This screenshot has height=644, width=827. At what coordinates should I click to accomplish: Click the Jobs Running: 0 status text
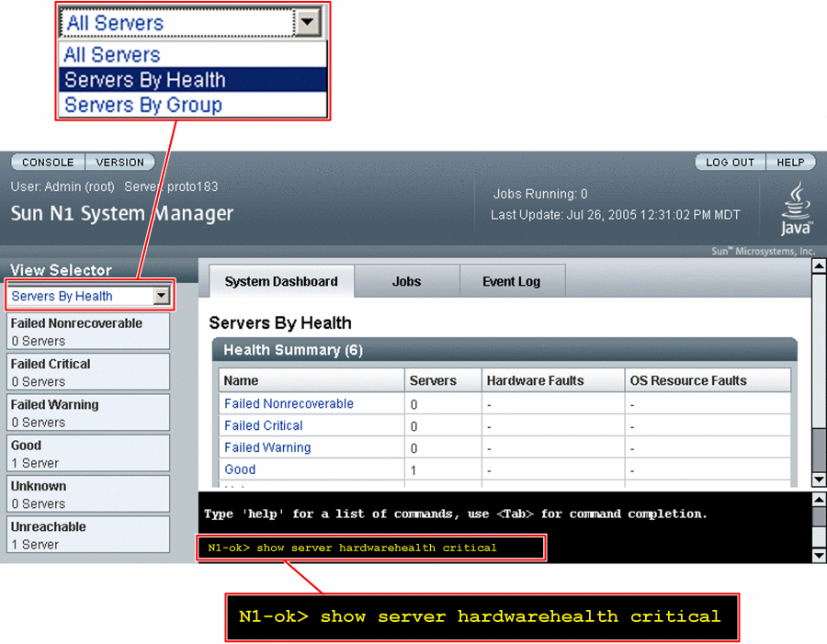point(540,194)
